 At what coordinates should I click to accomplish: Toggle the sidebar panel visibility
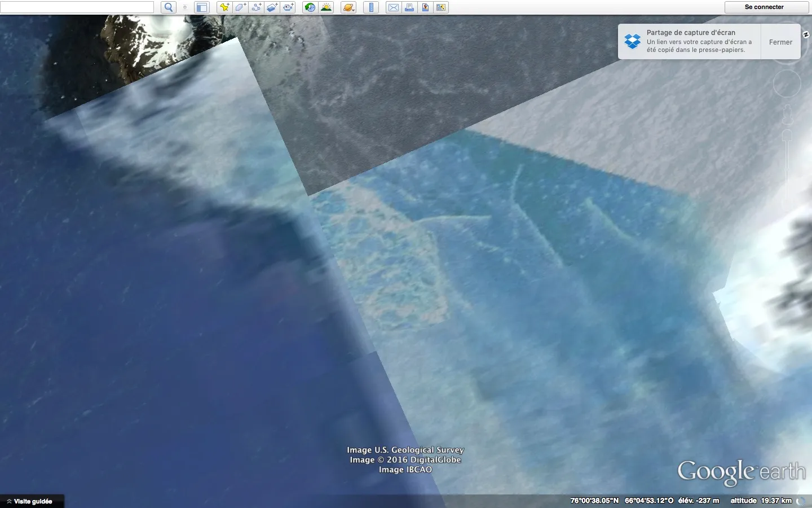201,7
